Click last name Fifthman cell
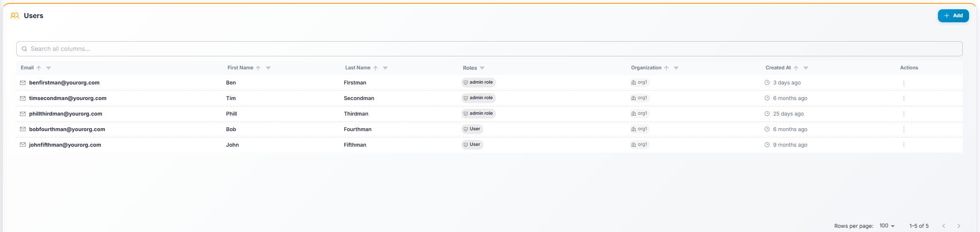Screen dimensions: 980x232 click(x=355, y=145)
